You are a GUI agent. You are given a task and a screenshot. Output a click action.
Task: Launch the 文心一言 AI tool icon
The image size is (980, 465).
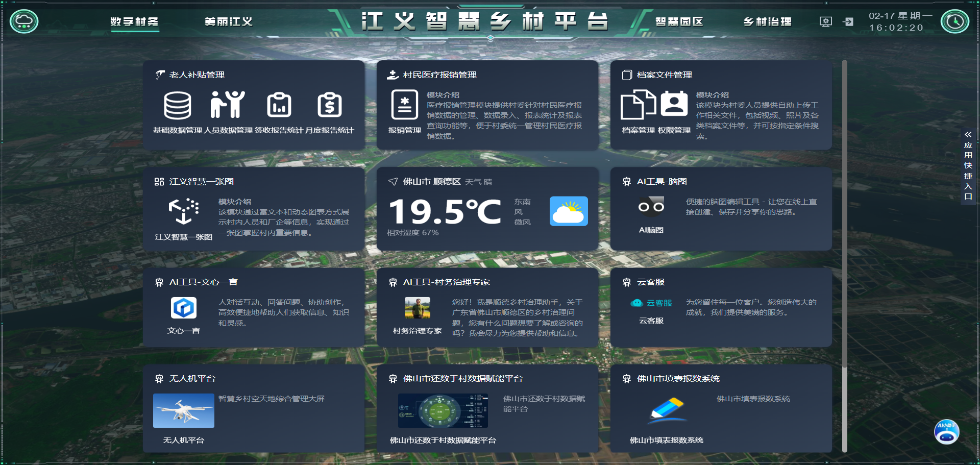tap(184, 308)
